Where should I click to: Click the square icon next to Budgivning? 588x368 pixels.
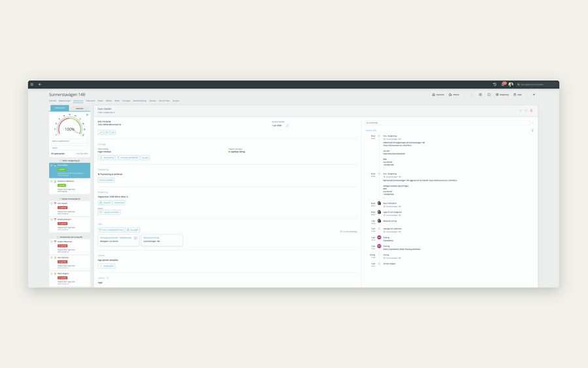click(x=489, y=95)
